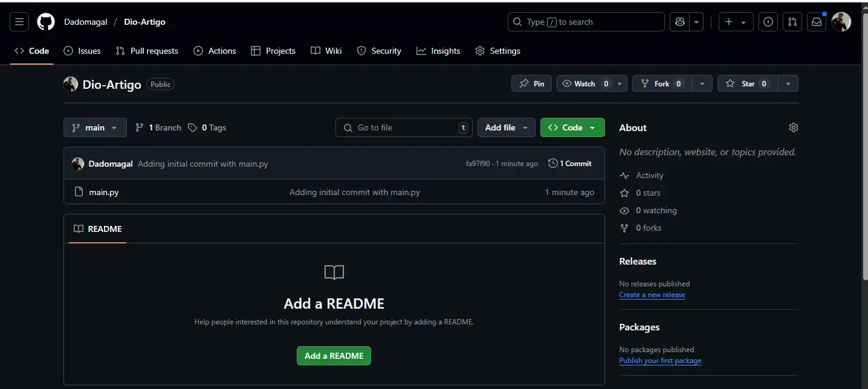Screen dimensions: 868x389
Task: Go to the Actions tab
Action: [x=215, y=51]
